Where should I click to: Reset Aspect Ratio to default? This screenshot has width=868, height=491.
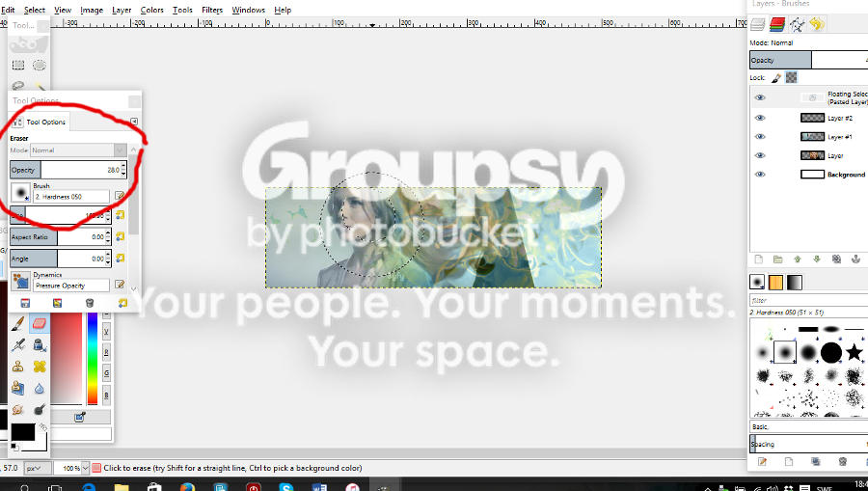(x=121, y=237)
